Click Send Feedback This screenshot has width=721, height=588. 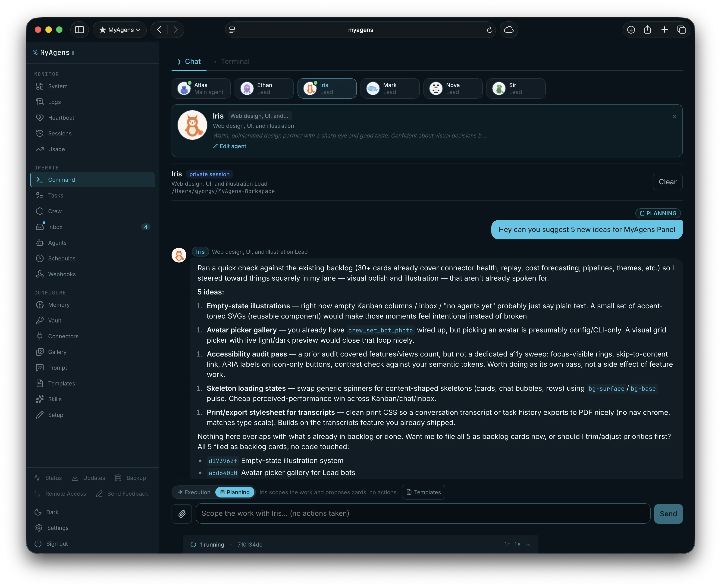[122, 494]
